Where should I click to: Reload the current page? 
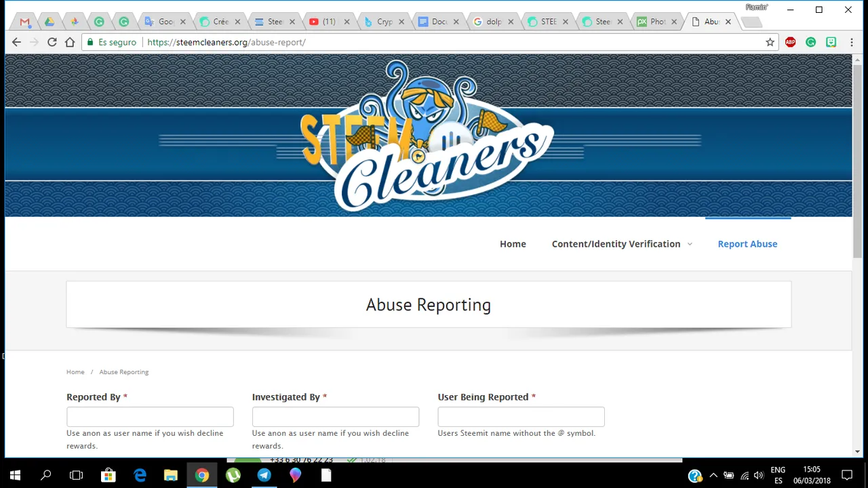tap(52, 42)
